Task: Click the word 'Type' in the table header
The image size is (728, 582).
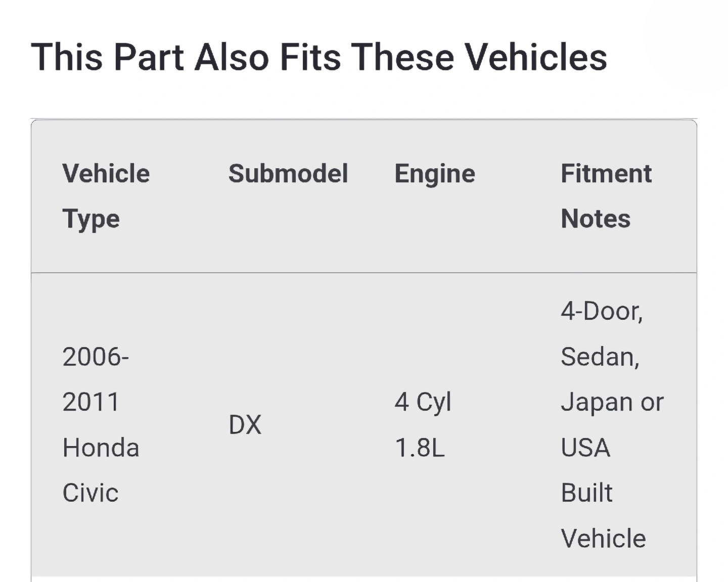Action: pos(91,219)
